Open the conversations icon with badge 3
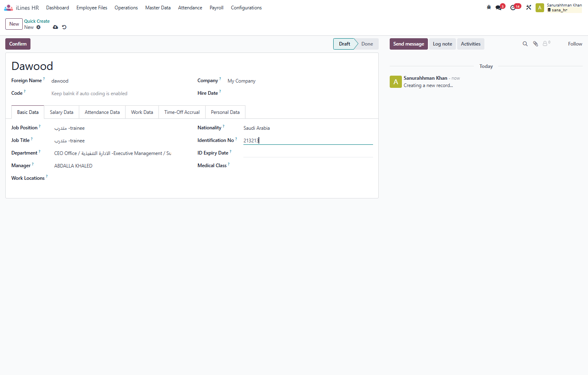The height and width of the screenshot is (375, 588). [500, 7]
